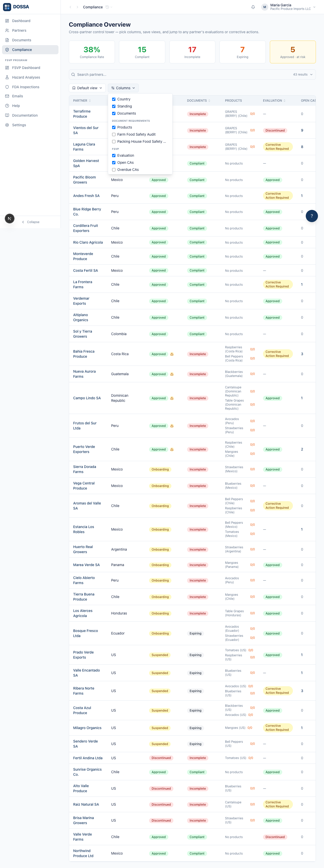Open the 38% Compliance Rate card
Image resolution: width=324 pixels, height=868 pixels.
point(92,52)
